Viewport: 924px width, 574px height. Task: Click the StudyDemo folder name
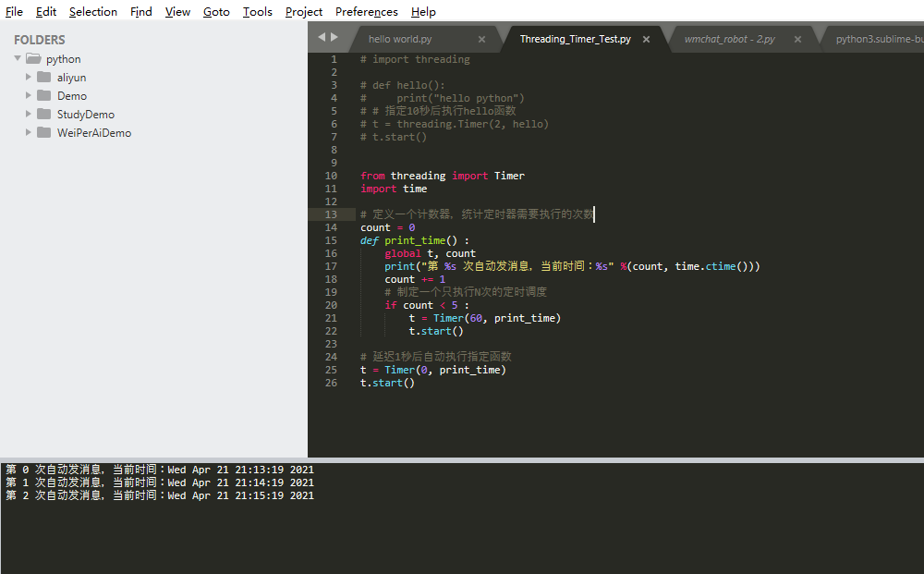tap(85, 115)
